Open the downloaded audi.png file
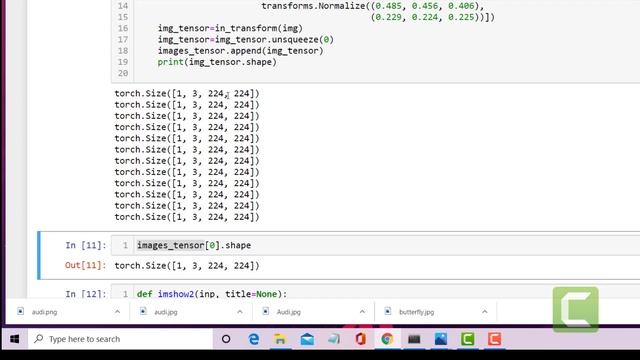Viewport: 640px width, 360px height. 44,312
